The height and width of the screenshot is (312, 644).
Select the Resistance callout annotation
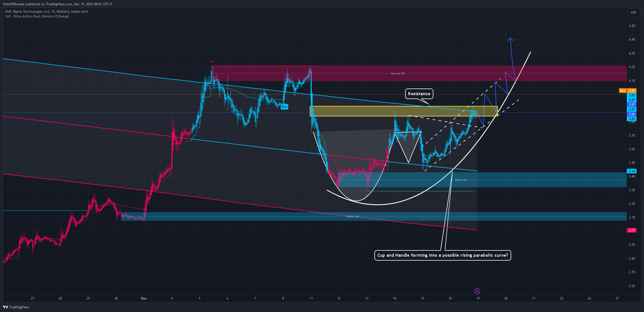pyautogui.click(x=419, y=94)
